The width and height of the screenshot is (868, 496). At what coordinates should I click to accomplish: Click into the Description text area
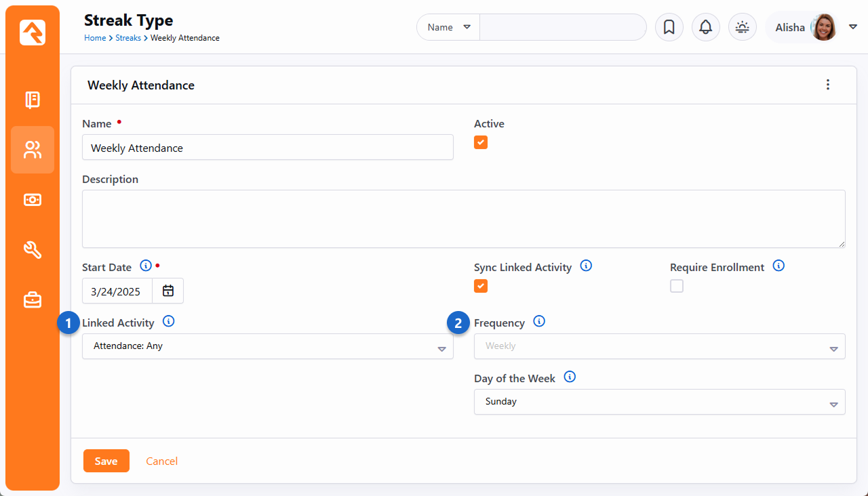coord(463,219)
